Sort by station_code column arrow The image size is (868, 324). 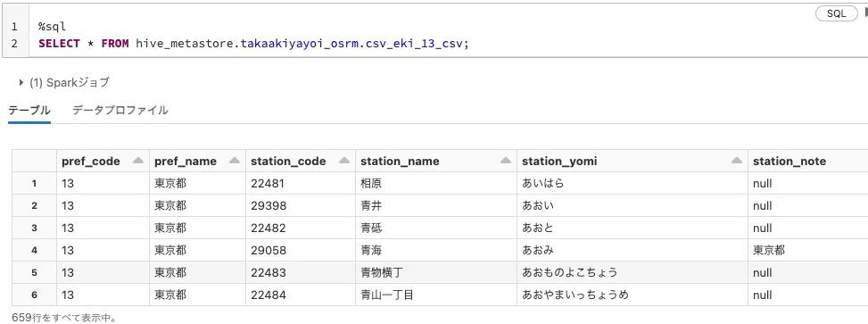click(344, 162)
